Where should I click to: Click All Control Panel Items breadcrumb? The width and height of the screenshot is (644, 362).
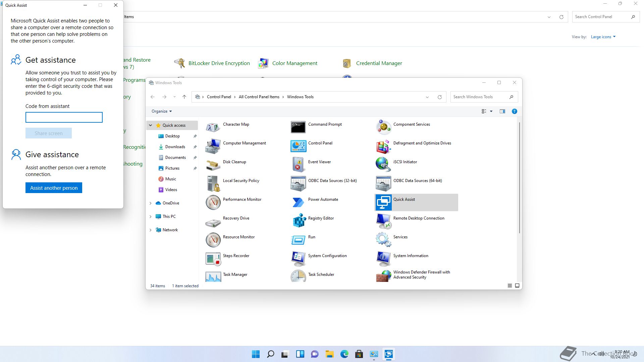click(259, 97)
